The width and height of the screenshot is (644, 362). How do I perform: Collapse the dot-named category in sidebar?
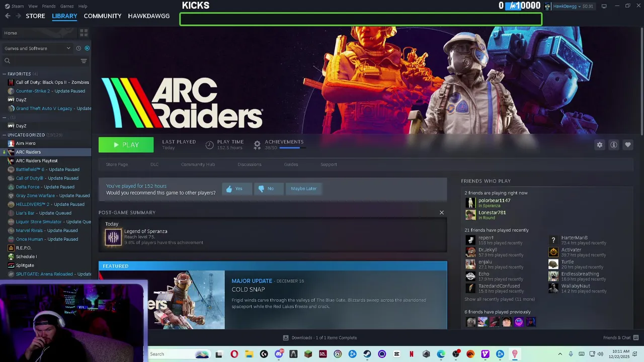4,118
